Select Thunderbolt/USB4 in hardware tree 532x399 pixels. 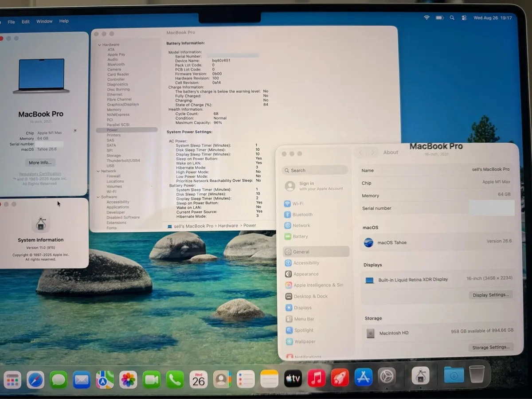point(123,160)
